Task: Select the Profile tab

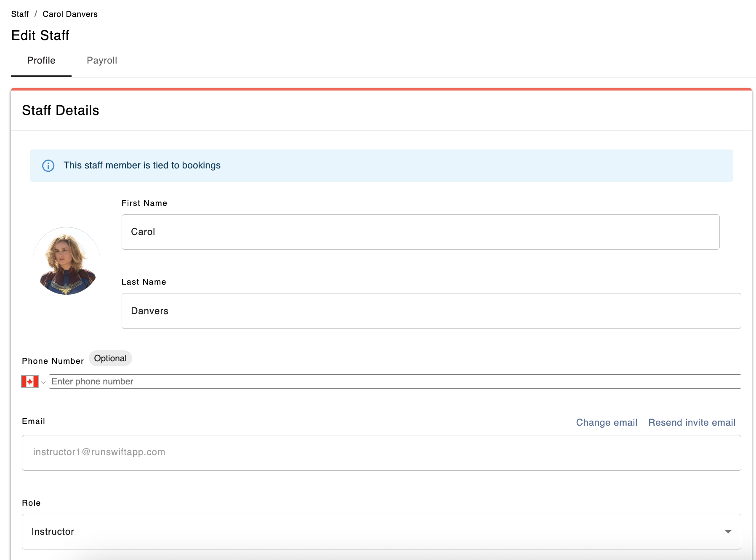Action: point(41,61)
